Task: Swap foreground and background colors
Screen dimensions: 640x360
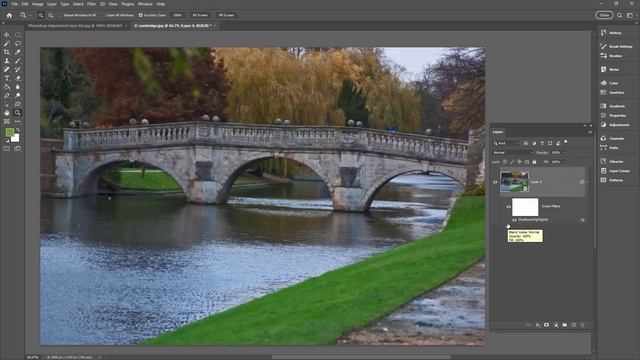Action: point(18,130)
